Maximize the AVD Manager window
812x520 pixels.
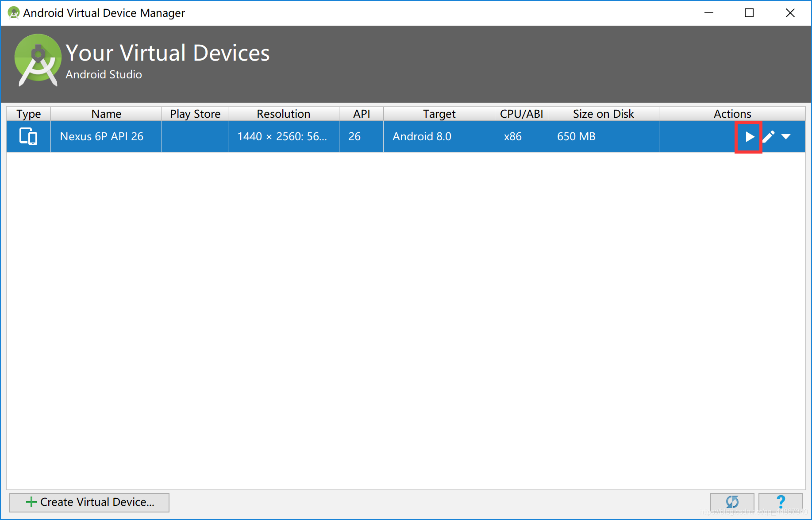pyautogui.click(x=749, y=13)
